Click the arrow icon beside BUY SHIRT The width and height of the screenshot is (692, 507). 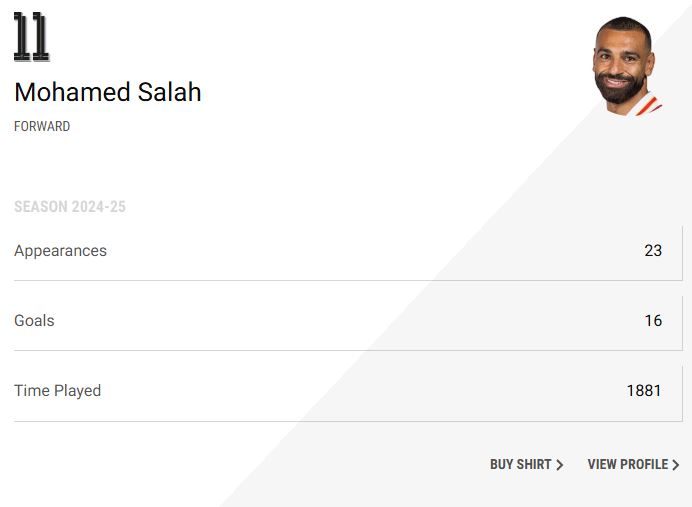click(x=560, y=465)
